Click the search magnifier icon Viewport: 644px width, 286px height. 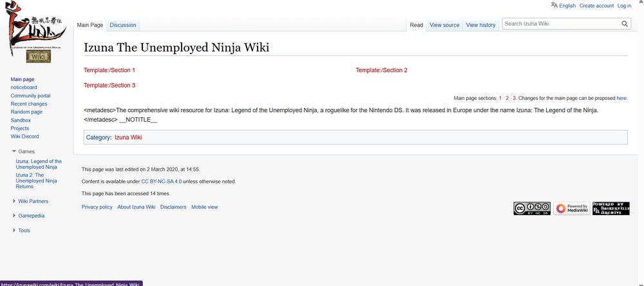point(624,24)
